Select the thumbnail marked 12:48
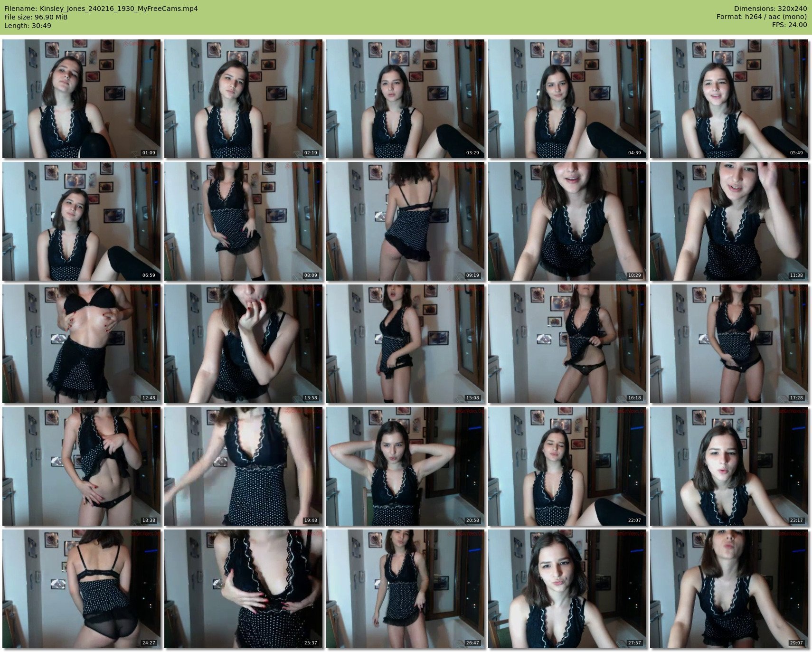 82,344
